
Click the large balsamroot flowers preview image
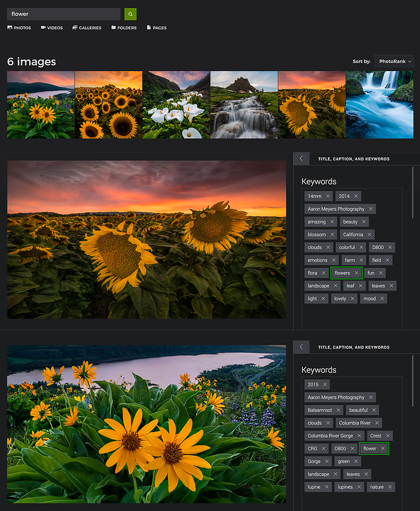pos(146,424)
